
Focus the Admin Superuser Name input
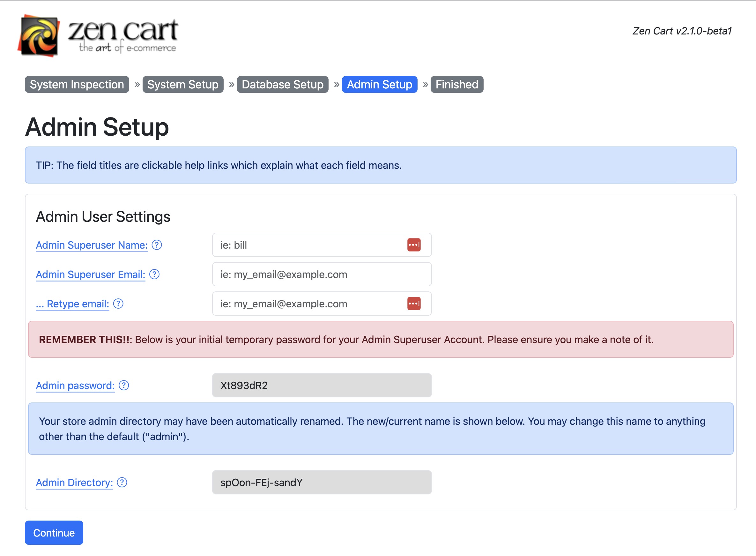click(322, 245)
